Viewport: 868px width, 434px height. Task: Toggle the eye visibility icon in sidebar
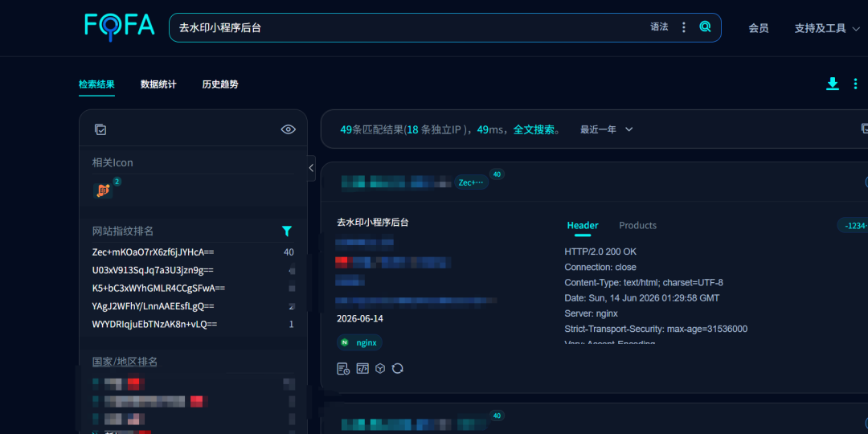click(288, 129)
